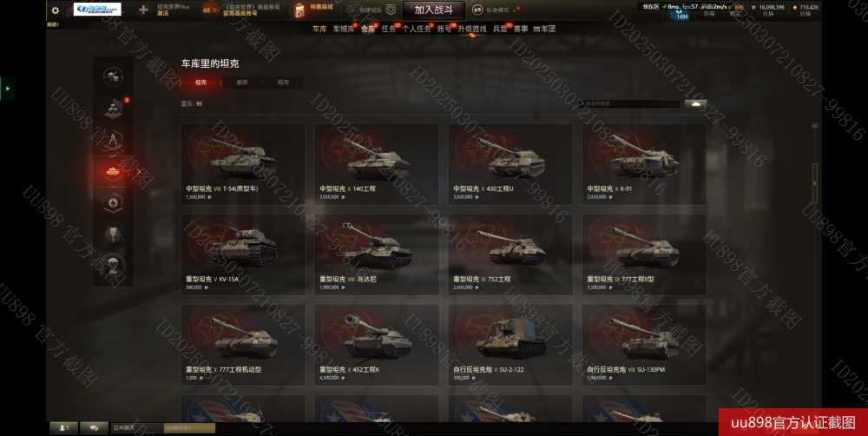Toggle the tank filter button beside search
868x436 pixels.
695,103
